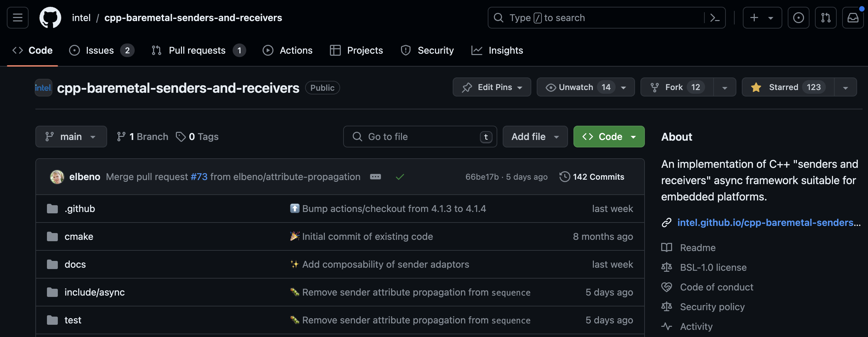868x337 pixels.
Task: Open the cmake folder
Action: [79, 236]
